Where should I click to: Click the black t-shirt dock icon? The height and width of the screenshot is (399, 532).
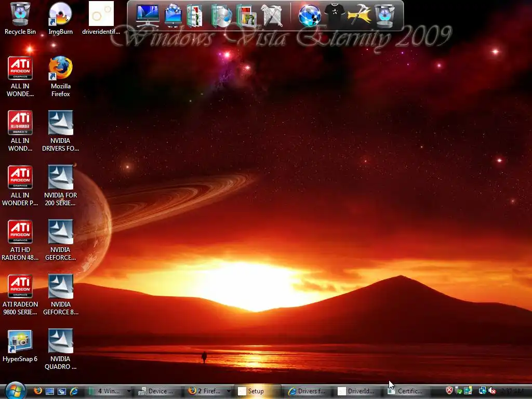335,14
